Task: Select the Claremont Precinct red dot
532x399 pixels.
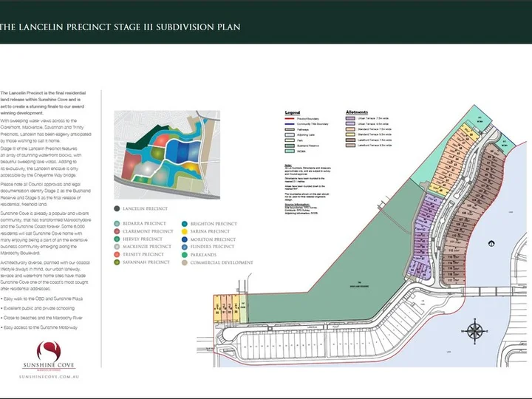Action: click(x=117, y=231)
